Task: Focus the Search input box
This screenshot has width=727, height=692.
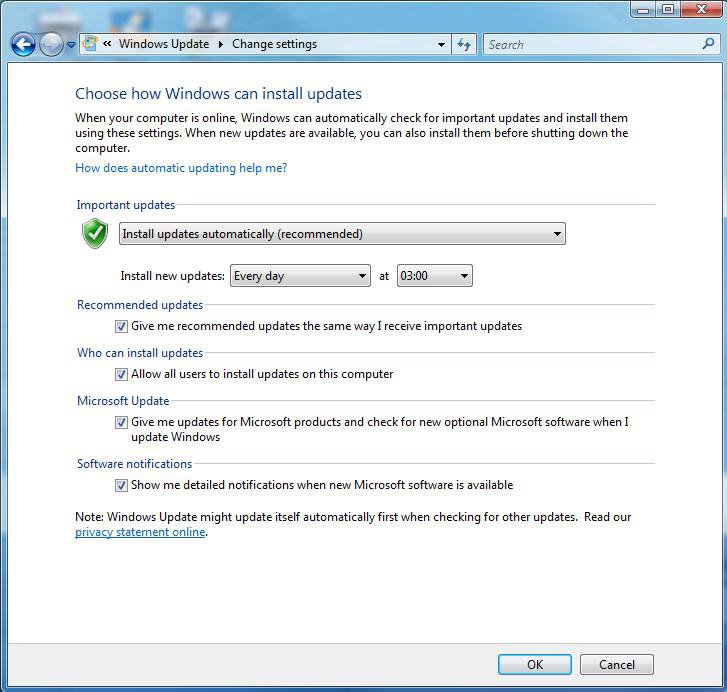Action: pos(593,44)
